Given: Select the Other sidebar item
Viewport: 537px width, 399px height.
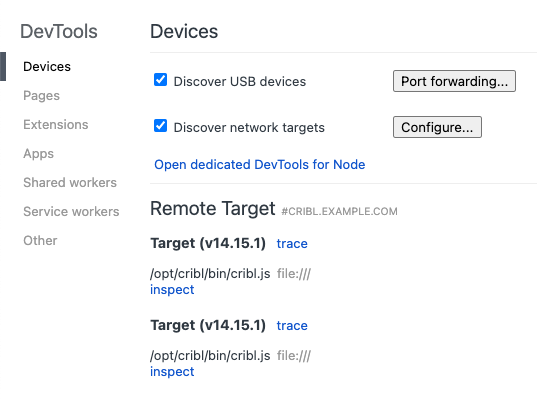Looking at the screenshot, I should (40, 240).
